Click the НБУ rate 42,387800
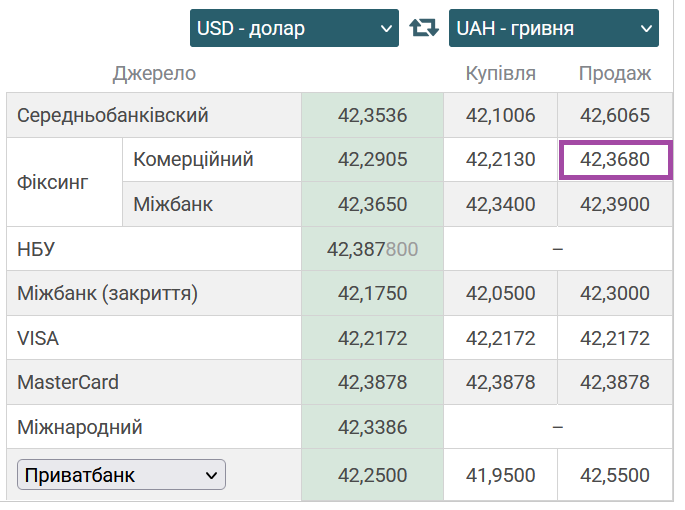 point(372,249)
